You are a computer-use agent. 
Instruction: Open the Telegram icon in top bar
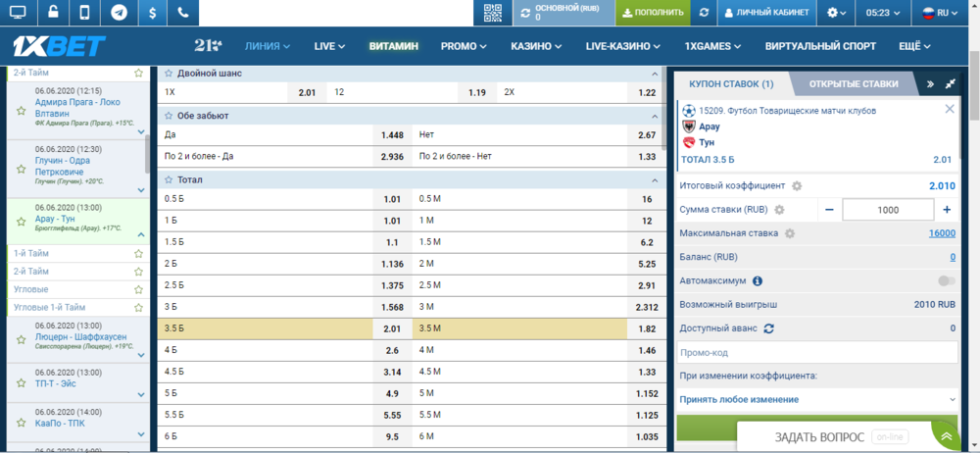point(119,13)
